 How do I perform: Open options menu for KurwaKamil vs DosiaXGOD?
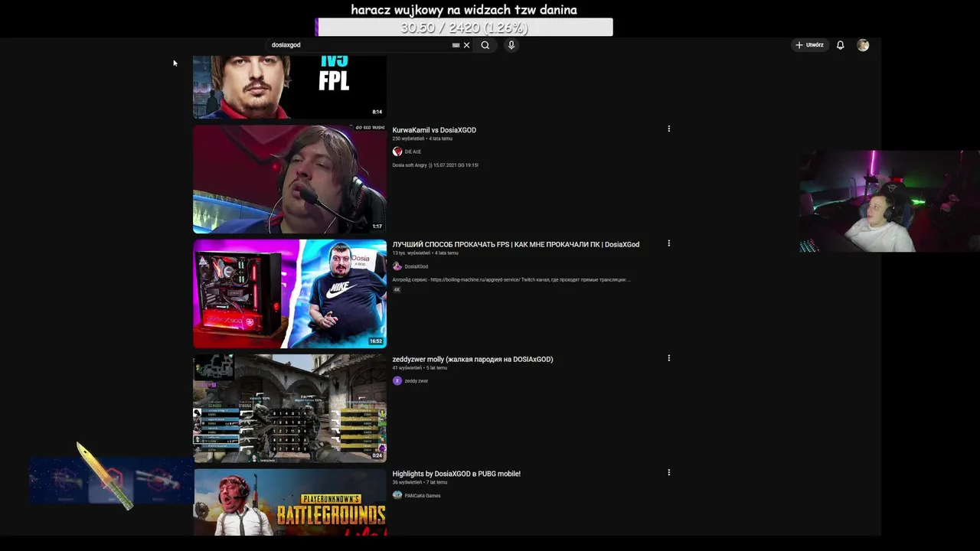click(668, 129)
